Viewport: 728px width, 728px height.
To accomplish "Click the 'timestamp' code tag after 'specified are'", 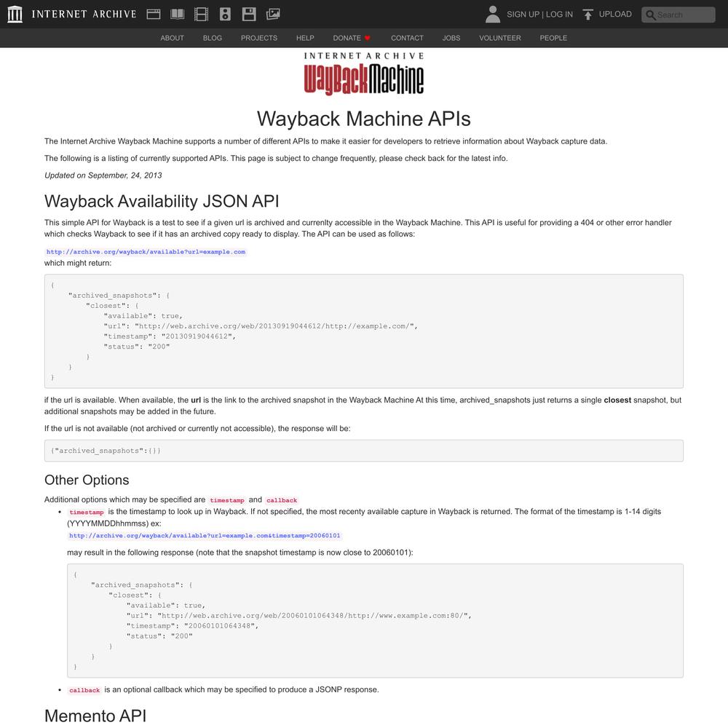I will click(227, 500).
